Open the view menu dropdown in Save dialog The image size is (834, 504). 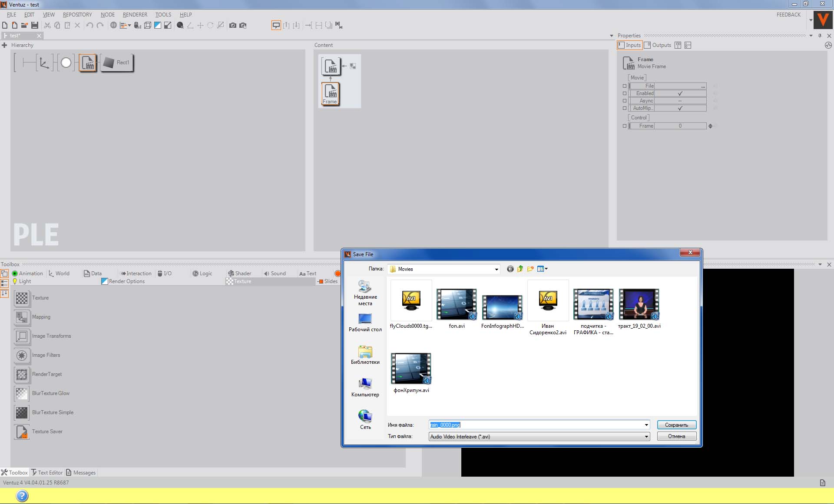tap(543, 269)
